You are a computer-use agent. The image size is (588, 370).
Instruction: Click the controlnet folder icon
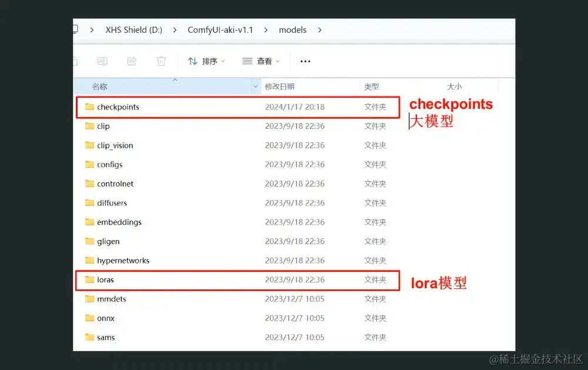89,183
